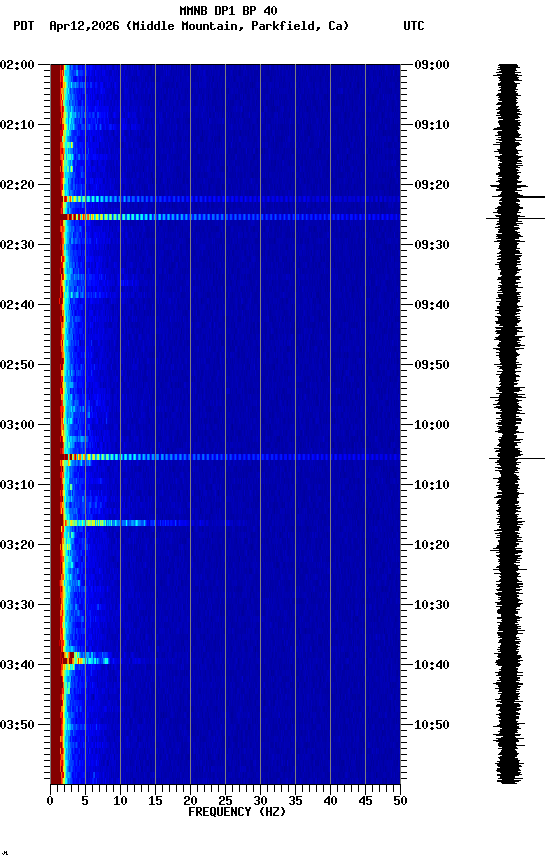Click the "UTC" time zone label
552x864 pixels.
point(414,26)
